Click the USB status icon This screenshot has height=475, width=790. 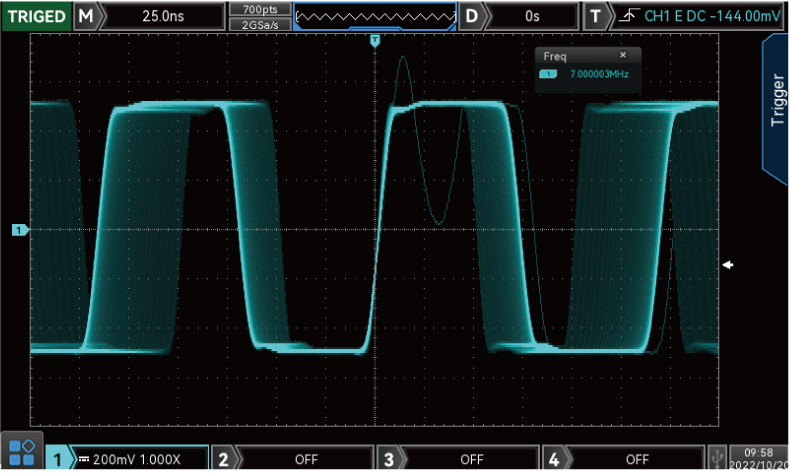coord(716,458)
